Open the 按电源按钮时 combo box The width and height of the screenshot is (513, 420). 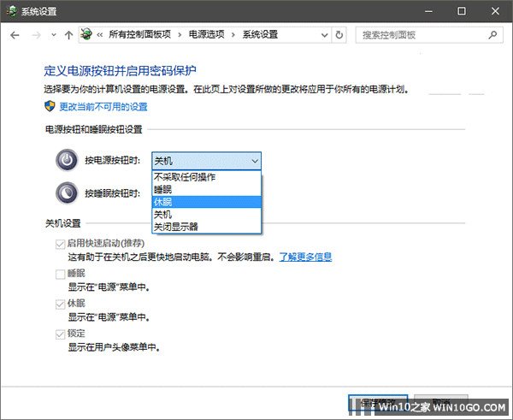point(206,161)
